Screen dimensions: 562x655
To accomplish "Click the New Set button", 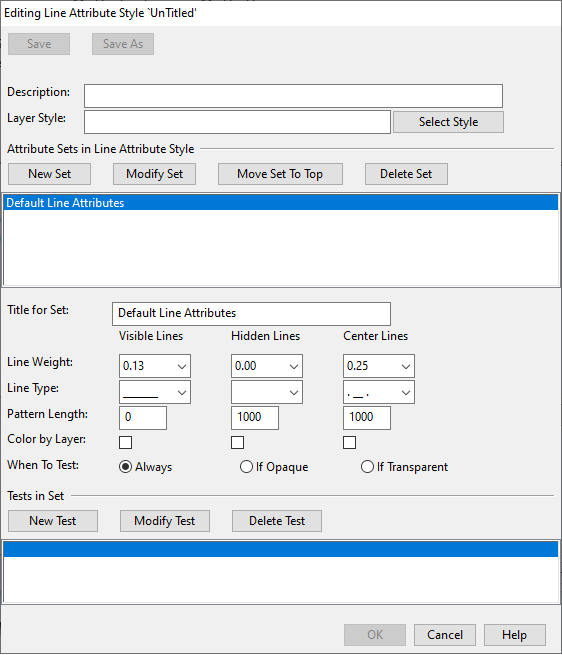I will [x=49, y=174].
